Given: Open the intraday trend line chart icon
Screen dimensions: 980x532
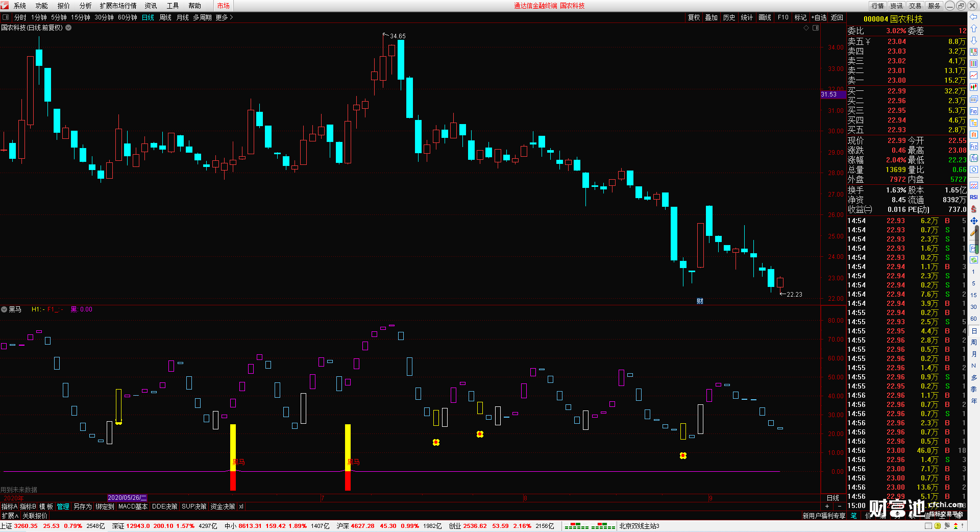Looking at the screenshot, I should [x=974, y=76].
